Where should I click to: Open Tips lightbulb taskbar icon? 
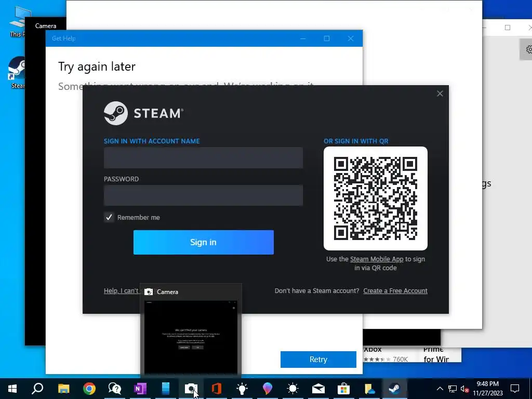[x=242, y=389]
